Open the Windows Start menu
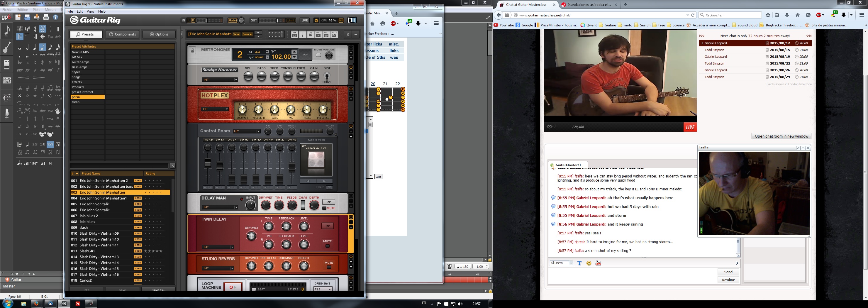Screen dimensions: 868x308 tap(7, 303)
